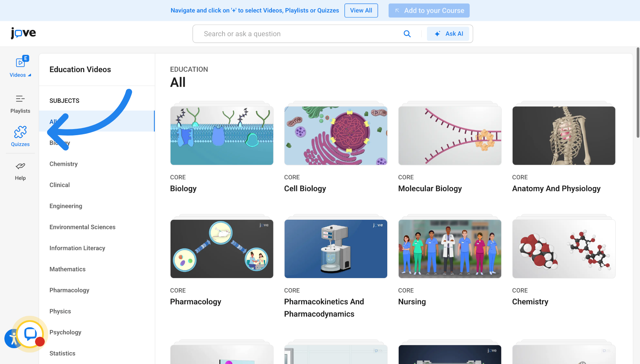640x364 pixels.
Task: Click the search magnifier icon
Action: [407, 34]
